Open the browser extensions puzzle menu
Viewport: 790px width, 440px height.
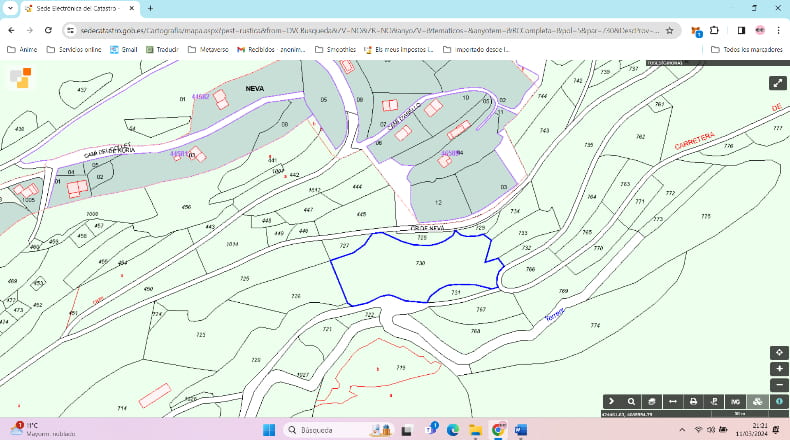click(x=714, y=30)
